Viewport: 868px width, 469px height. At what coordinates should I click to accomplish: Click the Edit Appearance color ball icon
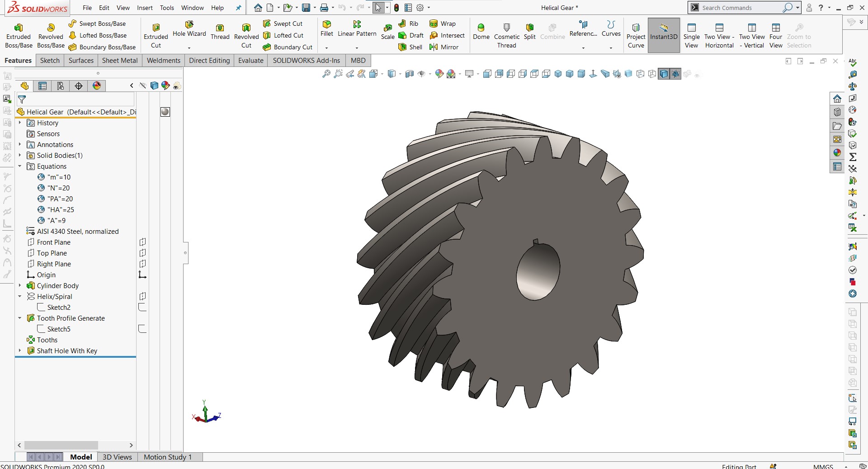(439, 74)
